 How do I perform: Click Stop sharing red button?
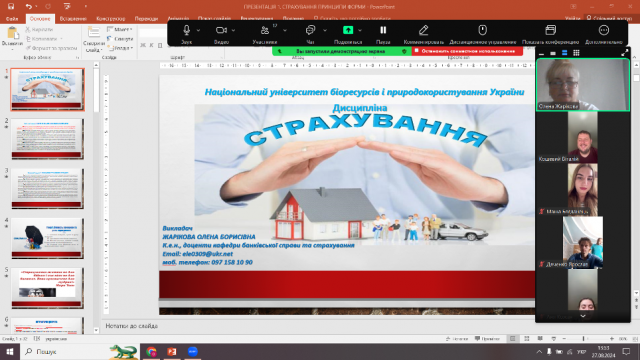[x=467, y=51]
